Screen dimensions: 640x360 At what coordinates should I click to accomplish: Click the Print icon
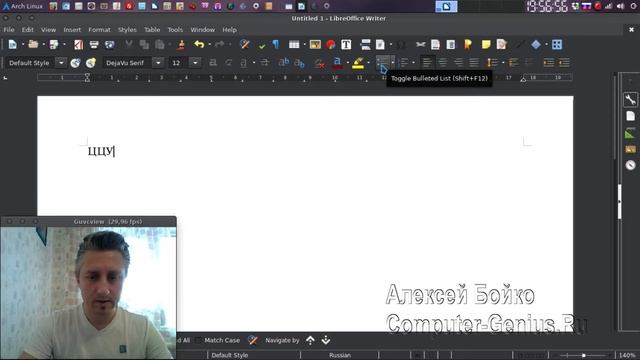(94, 44)
